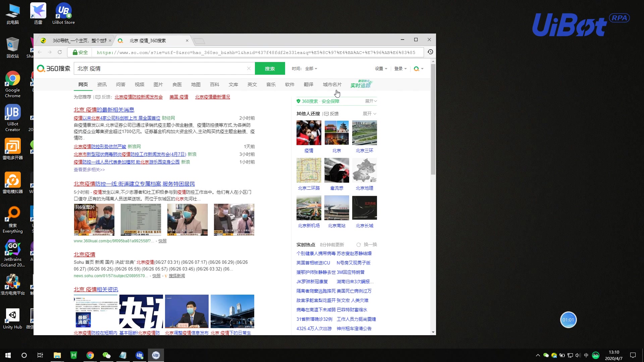The width and height of the screenshot is (644, 362).
Task: Open the 北京新机场 related search thumbnail
Action: pyautogui.click(x=309, y=208)
